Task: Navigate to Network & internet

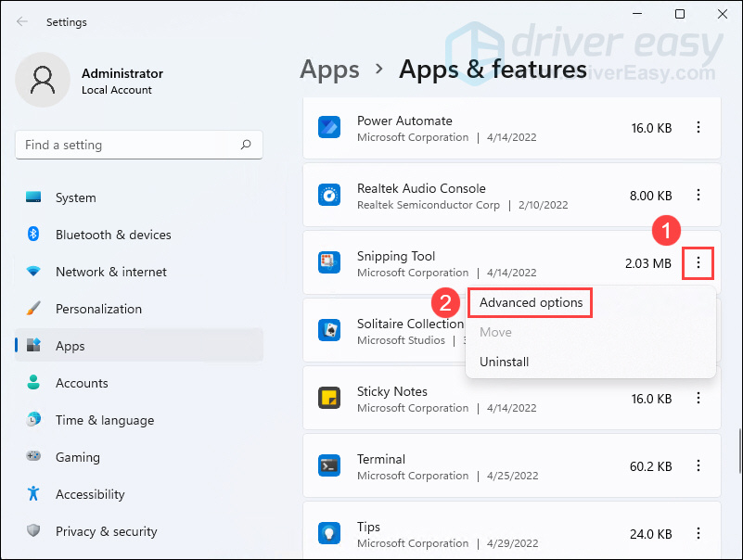Action: tap(139, 271)
